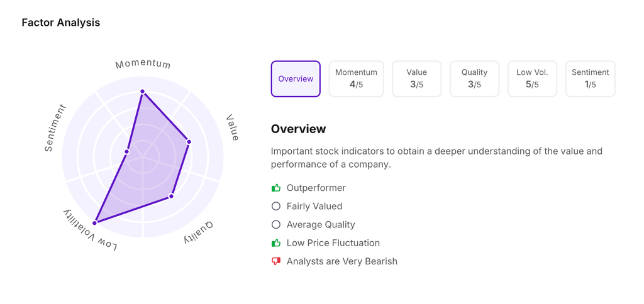Click the thumbs-up icon beside Low Price Fluctuation

click(276, 243)
